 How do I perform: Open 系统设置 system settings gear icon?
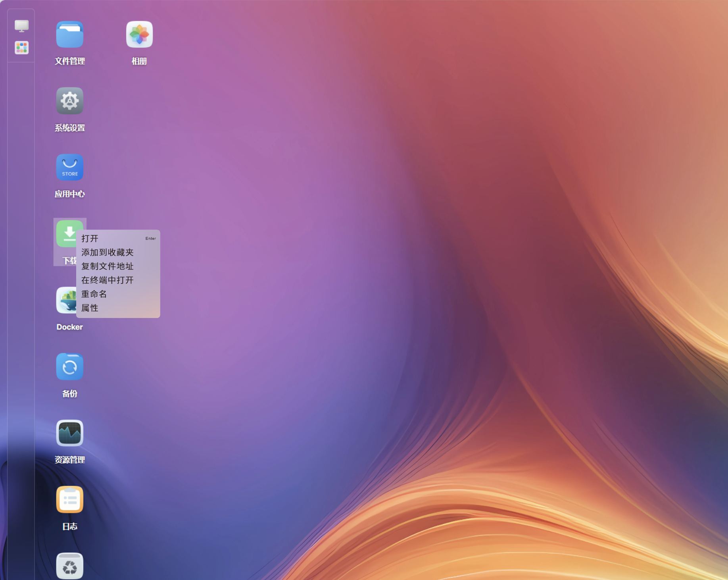coord(69,101)
